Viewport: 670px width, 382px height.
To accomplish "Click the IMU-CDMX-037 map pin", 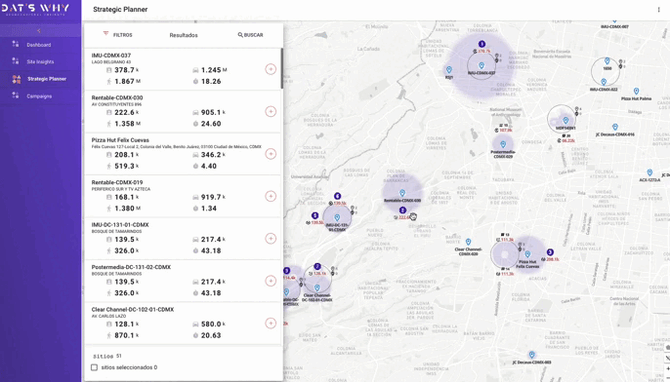I will pos(482,66).
